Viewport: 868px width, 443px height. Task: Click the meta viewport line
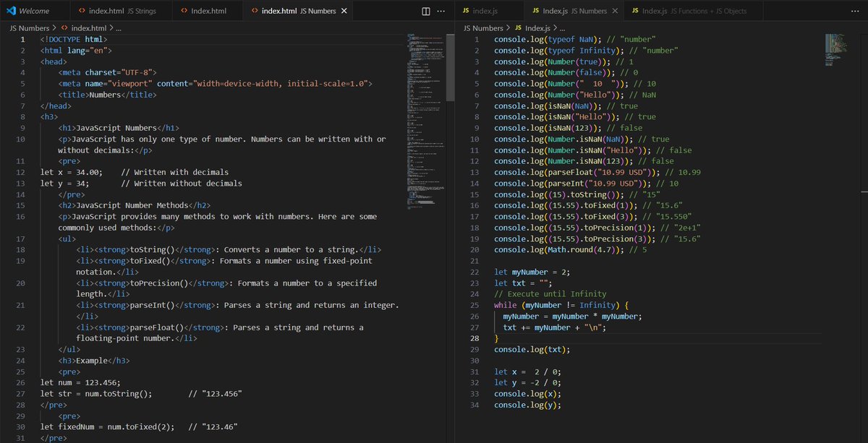(216, 84)
